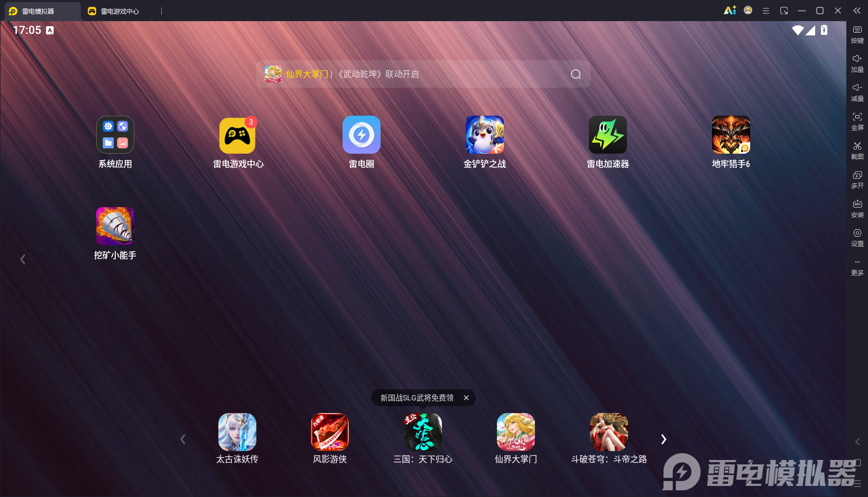Image resolution: width=868 pixels, height=497 pixels.
Task: Open the 按键 keyboard mapping tool
Action: coord(857,34)
